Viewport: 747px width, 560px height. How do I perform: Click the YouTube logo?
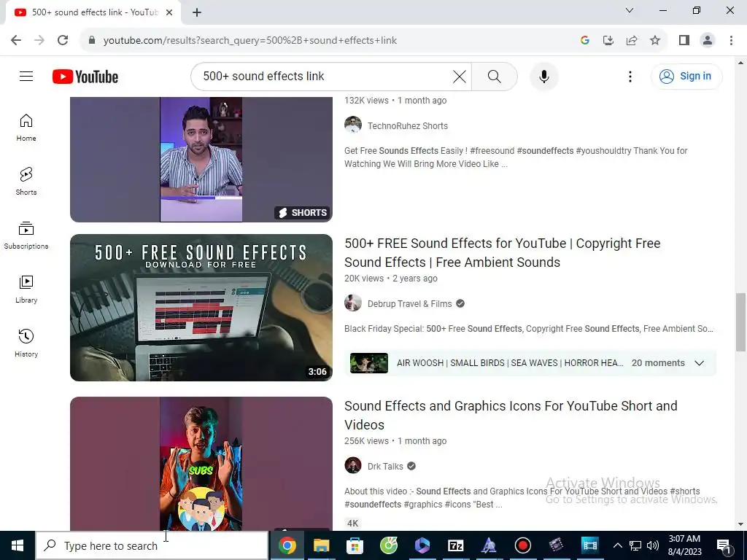pos(85,77)
